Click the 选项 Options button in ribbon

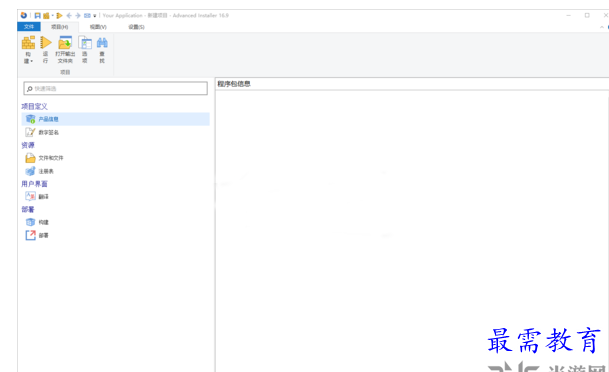[85, 49]
